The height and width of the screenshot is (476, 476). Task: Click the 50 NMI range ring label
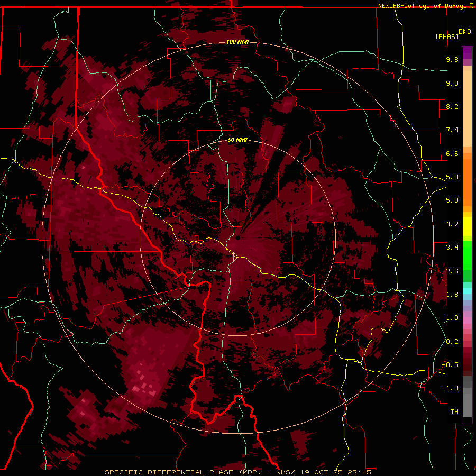click(x=237, y=140)
